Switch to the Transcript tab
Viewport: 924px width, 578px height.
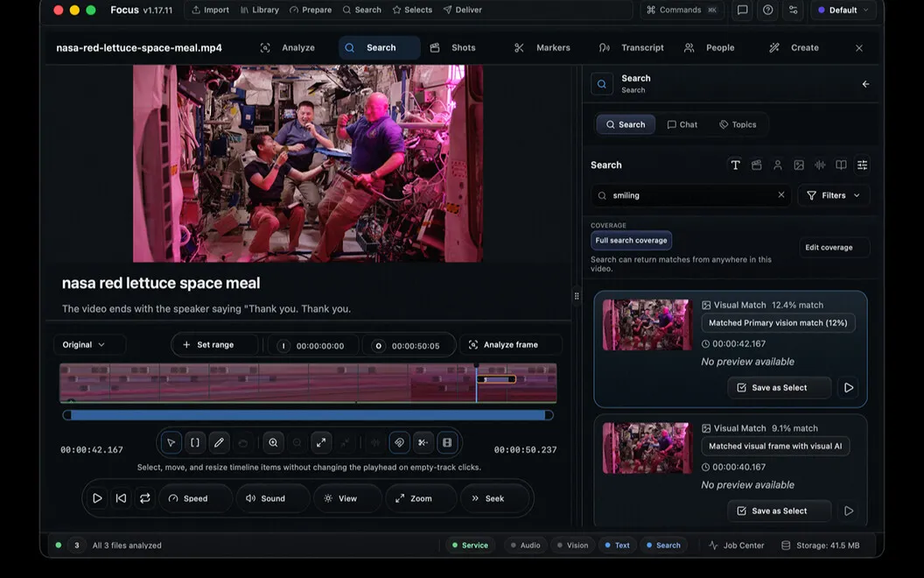[x=632, y=48]
